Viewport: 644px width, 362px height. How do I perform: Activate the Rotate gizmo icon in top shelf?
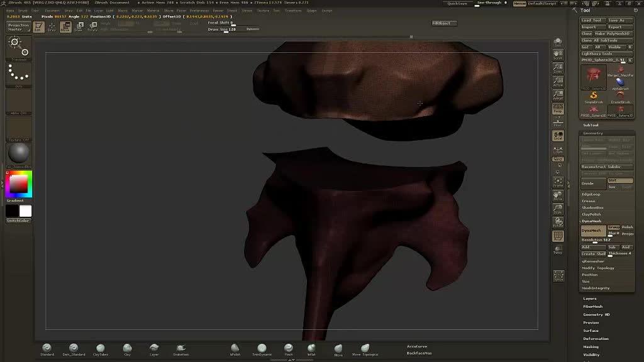click(92, 26)
